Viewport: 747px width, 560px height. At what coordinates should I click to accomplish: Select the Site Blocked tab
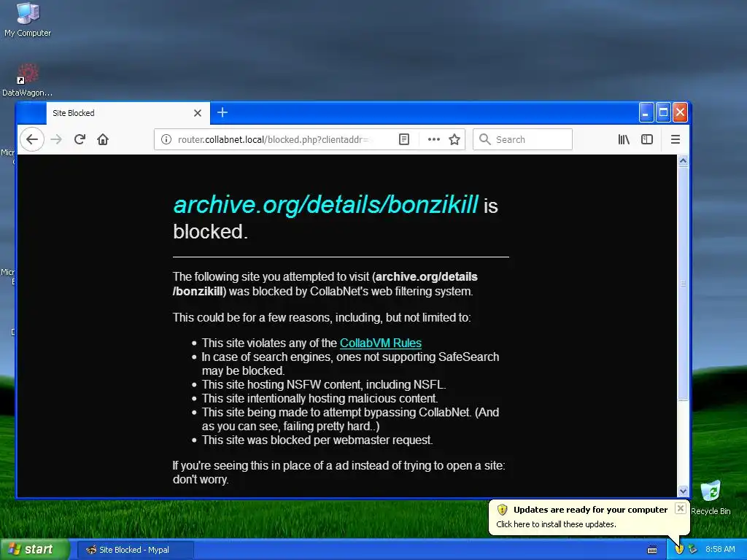click(128, 113)
